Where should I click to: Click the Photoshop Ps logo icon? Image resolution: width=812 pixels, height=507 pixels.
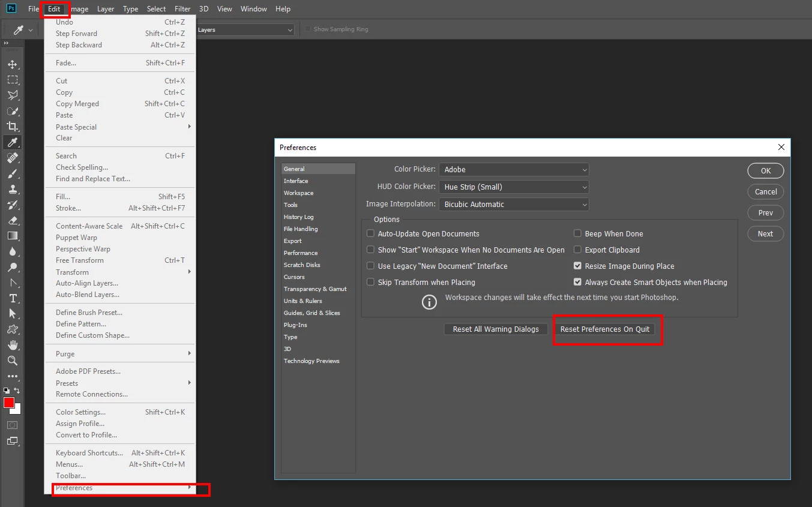(x=11, y=8)
